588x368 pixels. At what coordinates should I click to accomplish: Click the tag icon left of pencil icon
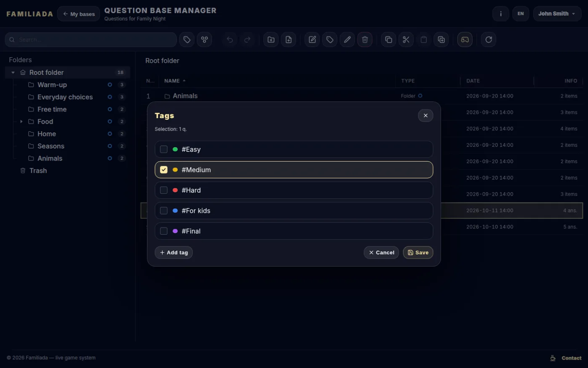330,40
